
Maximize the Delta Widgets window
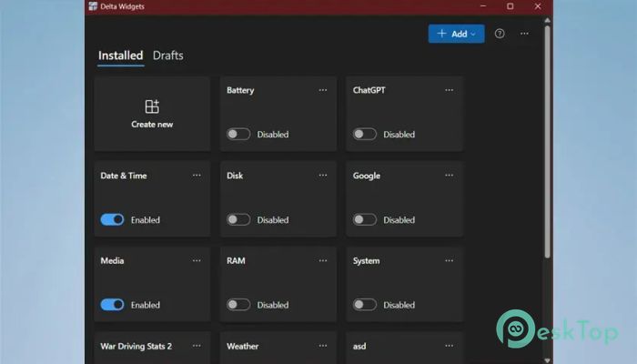[x=511, y=6]
